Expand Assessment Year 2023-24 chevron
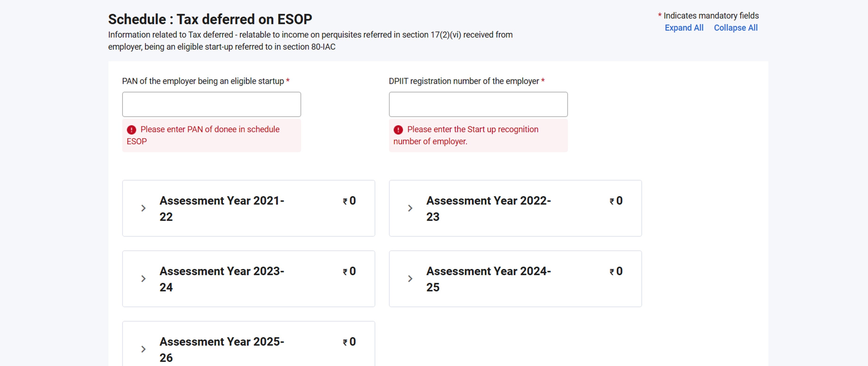Image resolution: width=868 pixels, height=366 pixels. pos(143,279)
